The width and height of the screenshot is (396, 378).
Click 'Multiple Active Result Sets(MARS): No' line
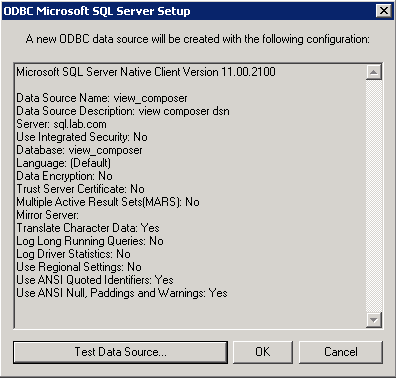click(x=108, y=202)
